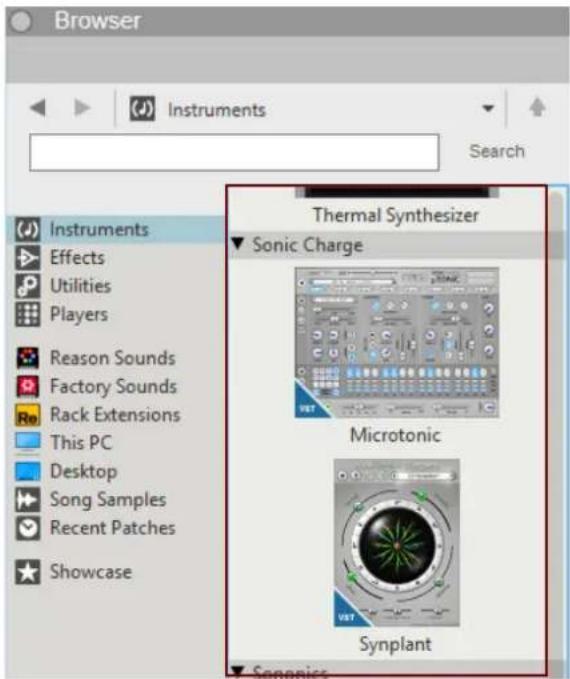Click the Instruments icon in the sidebar

[27, 230]
